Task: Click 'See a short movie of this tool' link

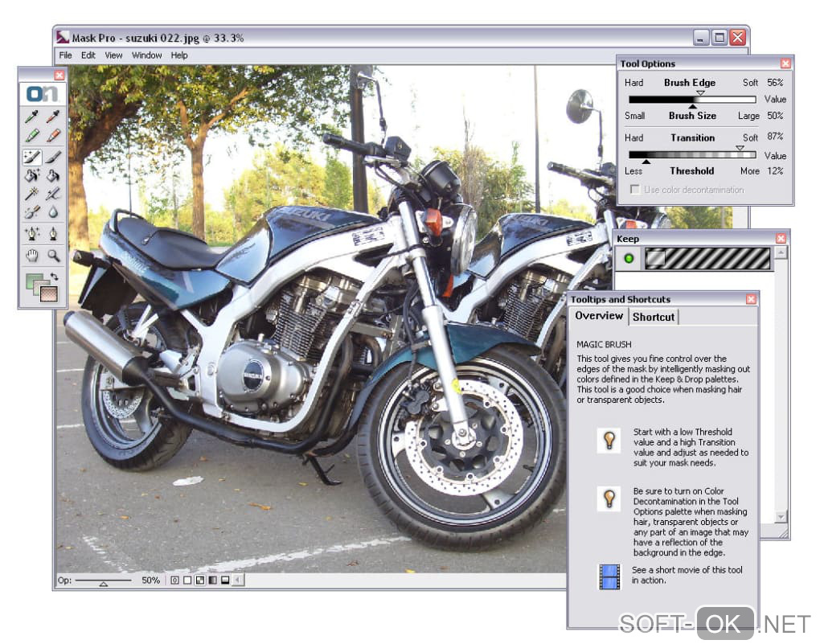Action: coord(687,575)
